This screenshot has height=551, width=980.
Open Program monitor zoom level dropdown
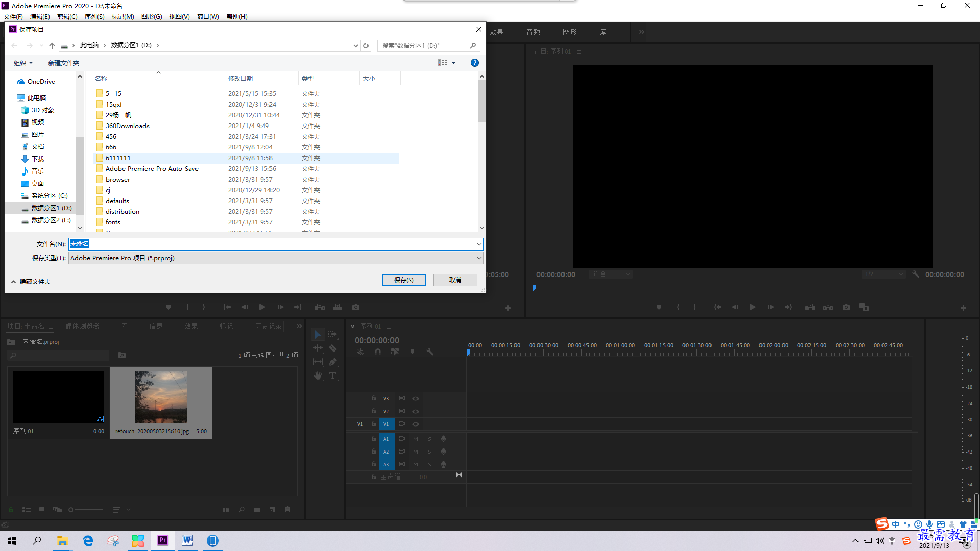[x=610, y=274]
